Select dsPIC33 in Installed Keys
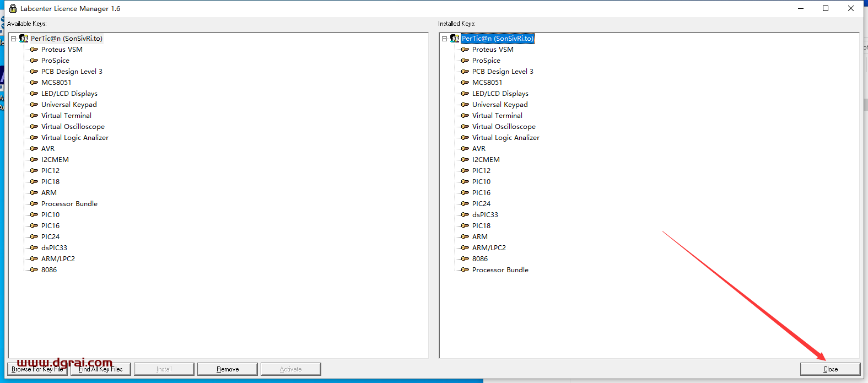Image resolution: width=868 pixels, height=383 pixels. (x=485, y=215)
